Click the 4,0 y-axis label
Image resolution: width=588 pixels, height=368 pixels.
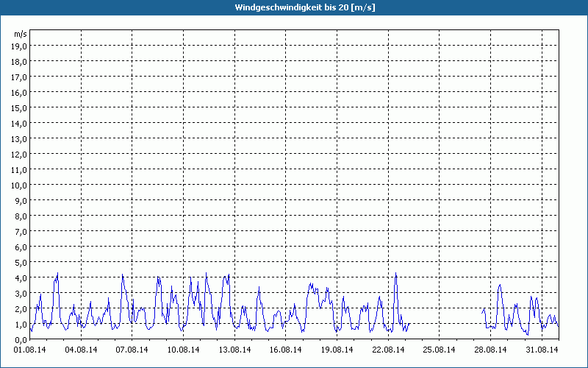tap(21, 278)
